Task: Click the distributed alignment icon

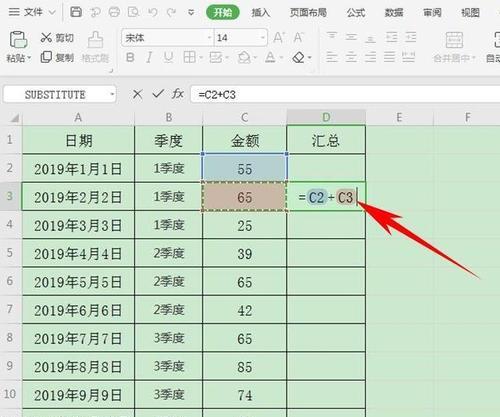Action: (x=408, y=57)
